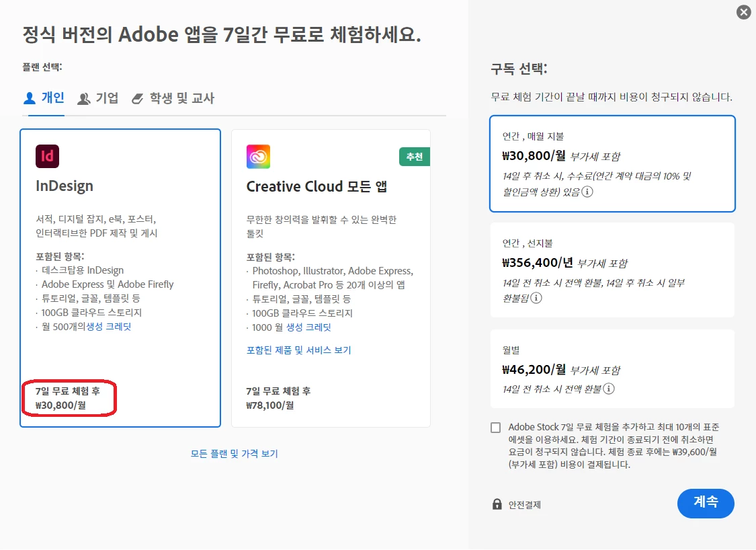Click the InDesign ₩30,800/월 price text
The width and height of the screenshot is (756, 550).
pos(60,405)
